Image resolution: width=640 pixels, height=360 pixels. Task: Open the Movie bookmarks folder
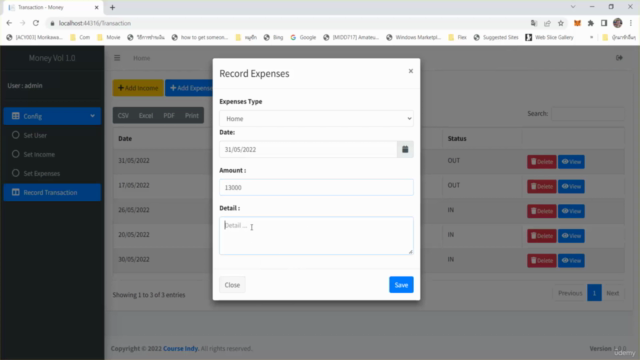(x=109, y=37)
